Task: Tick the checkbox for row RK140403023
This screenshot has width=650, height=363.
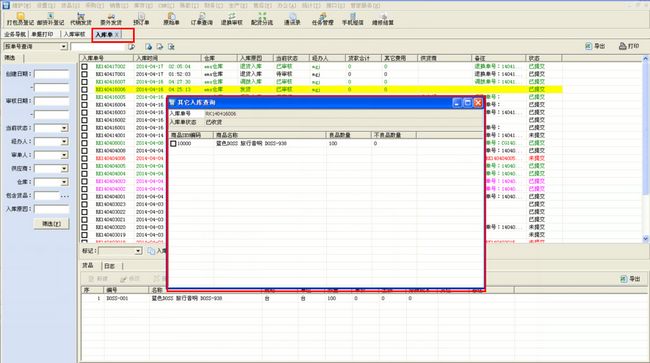Action: (85, 204)
